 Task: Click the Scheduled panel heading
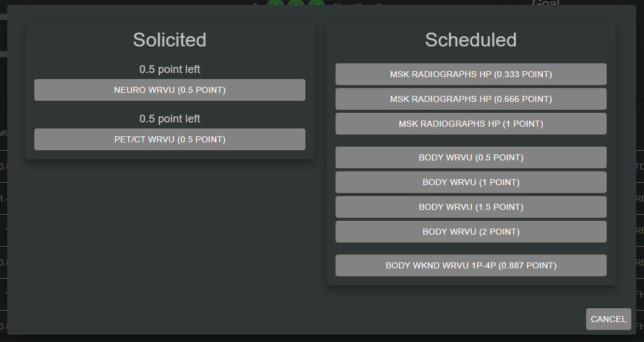470,40
